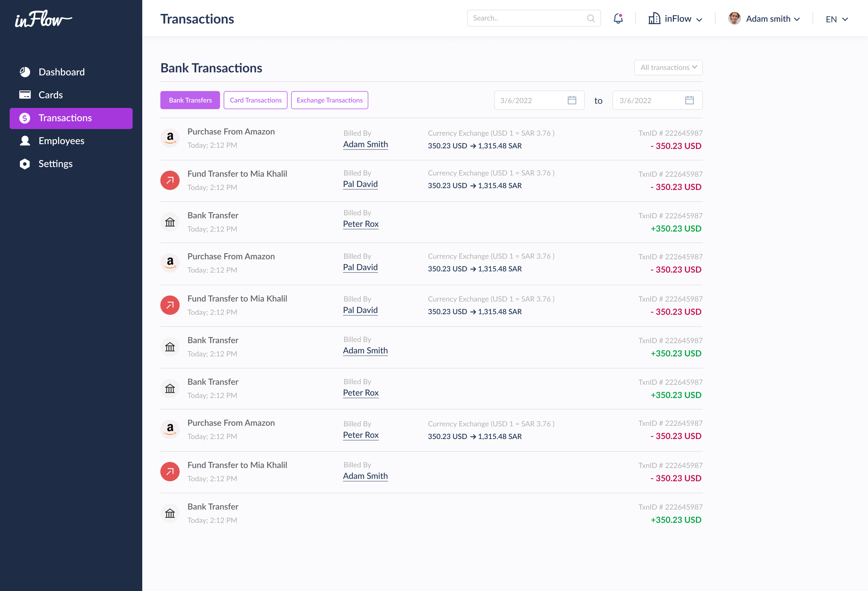Open the Dashboard sidebar item
The width and height of the screenshot is (868, 591).
pos(61,72)
